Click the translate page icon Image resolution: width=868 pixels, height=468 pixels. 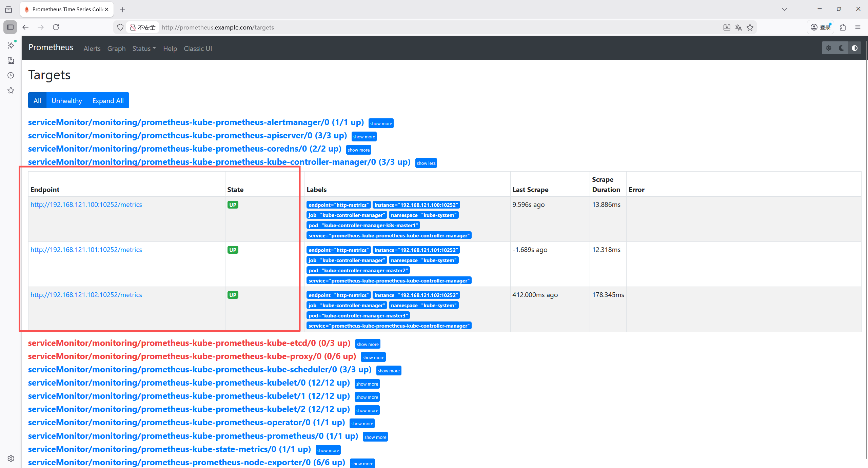click(x=738, y=27)
